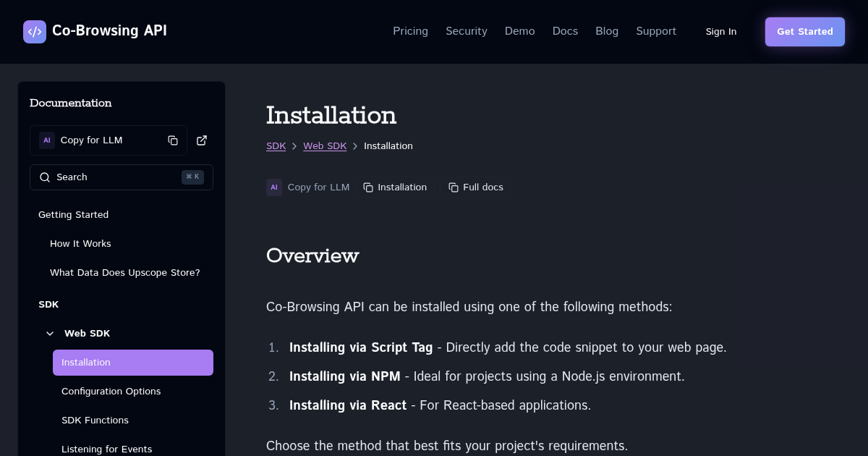
Task: Copy Full docs for LLM
Action: coord(476,187)
